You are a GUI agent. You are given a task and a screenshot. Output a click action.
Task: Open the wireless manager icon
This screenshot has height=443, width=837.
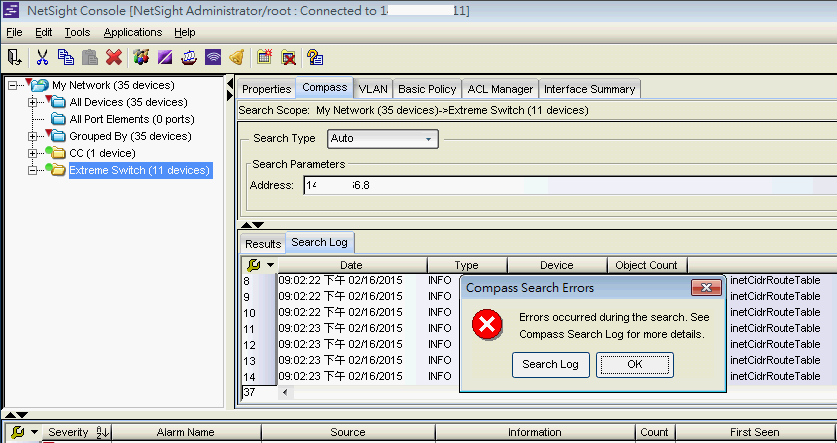(x=213, y=57)
